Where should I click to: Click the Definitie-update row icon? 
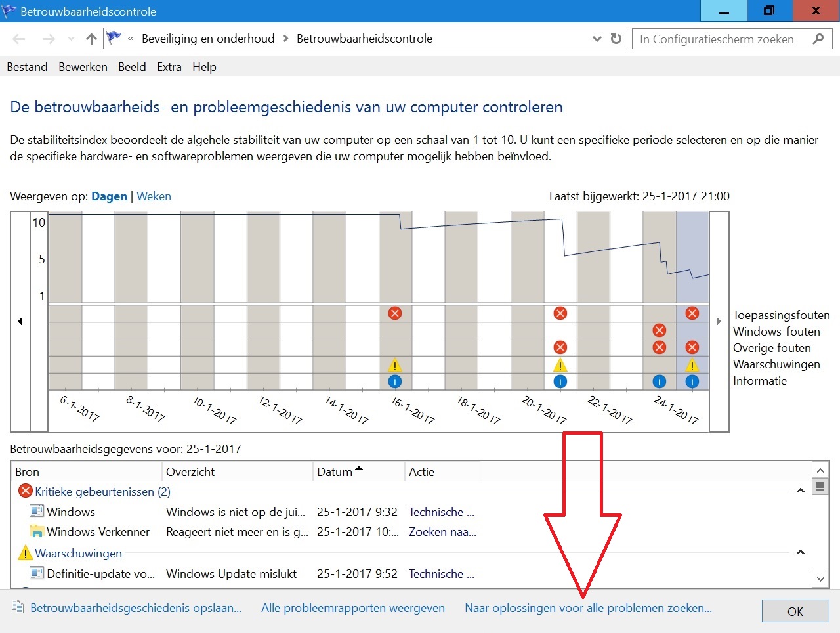pyautogui.click(x=37, y=573)
